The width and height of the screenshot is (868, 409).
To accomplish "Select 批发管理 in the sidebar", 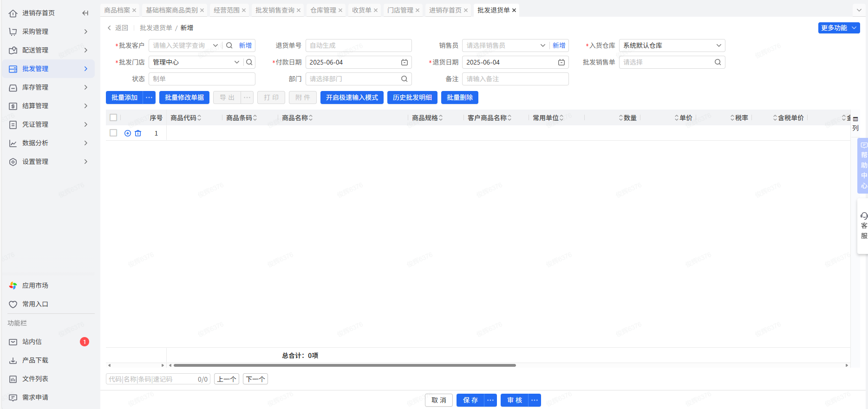I will click(48, 69).
